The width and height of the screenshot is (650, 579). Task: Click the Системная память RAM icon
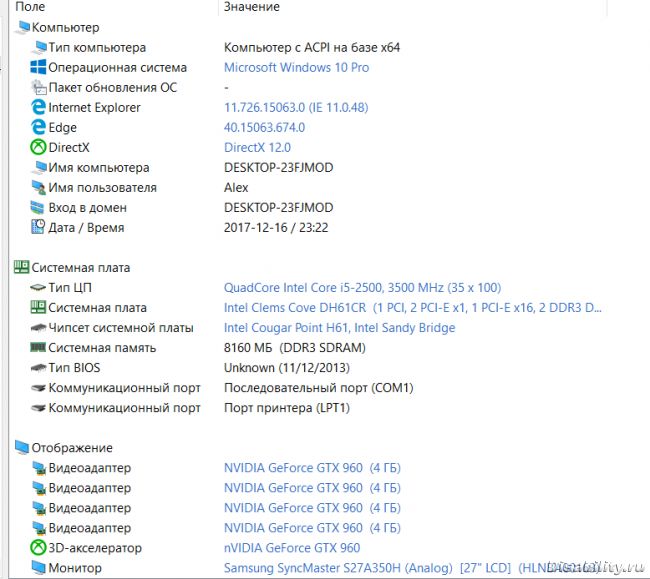[x=39, y=348]
